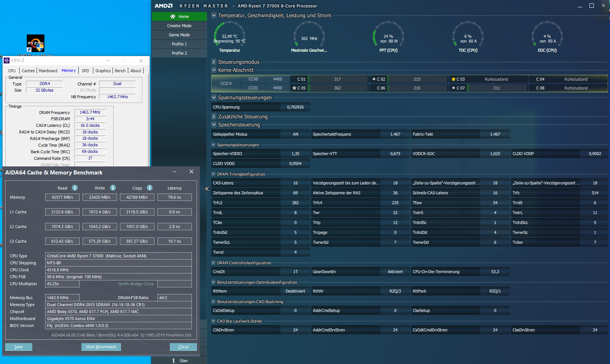The image size is (610, 364).
Task: Collapse the Benutzersteuerungen Datenbuskonfiguration subsection
Action: click(x=213, y=282)
